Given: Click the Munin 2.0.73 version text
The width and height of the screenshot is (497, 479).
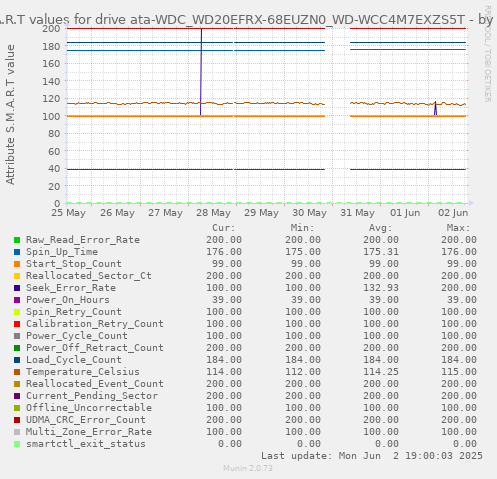Looking at the screenshot, I should (248, 468).
